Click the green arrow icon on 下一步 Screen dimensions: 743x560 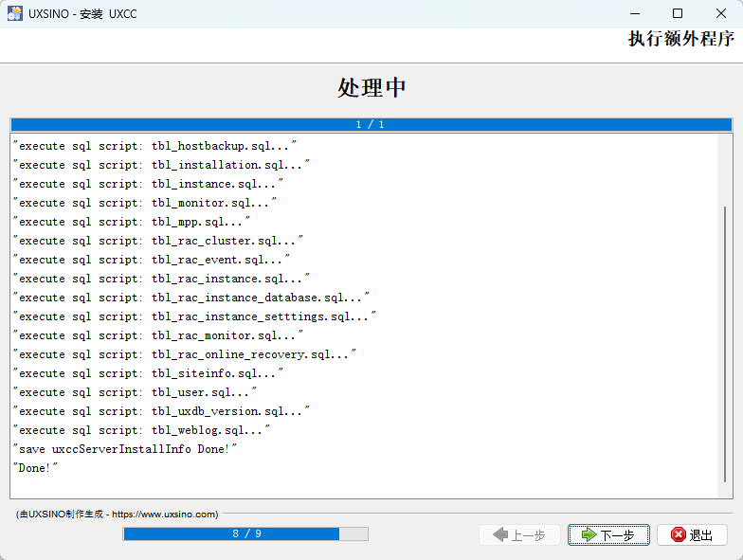[x=589, y=535]
